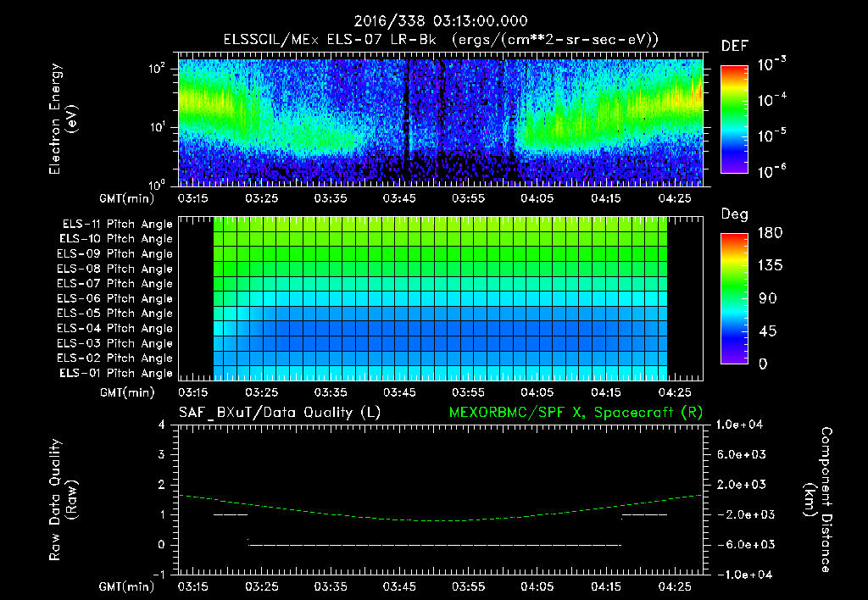Screen dimensions: 868x600
Task: Click the DEF color scale bar
Action: click(734, 119)
